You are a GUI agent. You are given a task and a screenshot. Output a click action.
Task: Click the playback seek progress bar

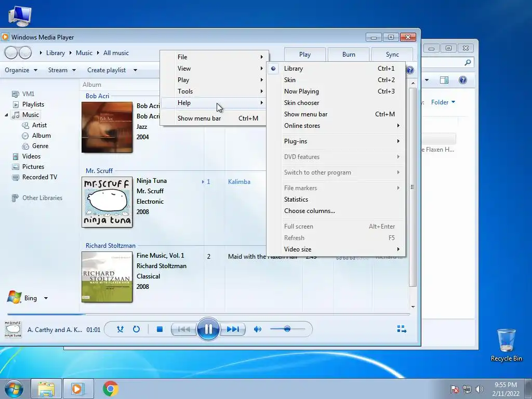pos(208,314)
